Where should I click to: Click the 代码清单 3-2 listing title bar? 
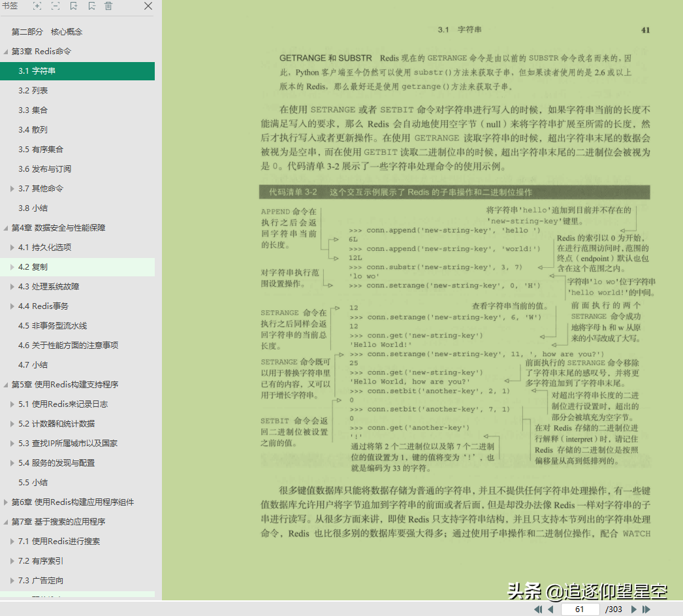(x=454, y=192)
